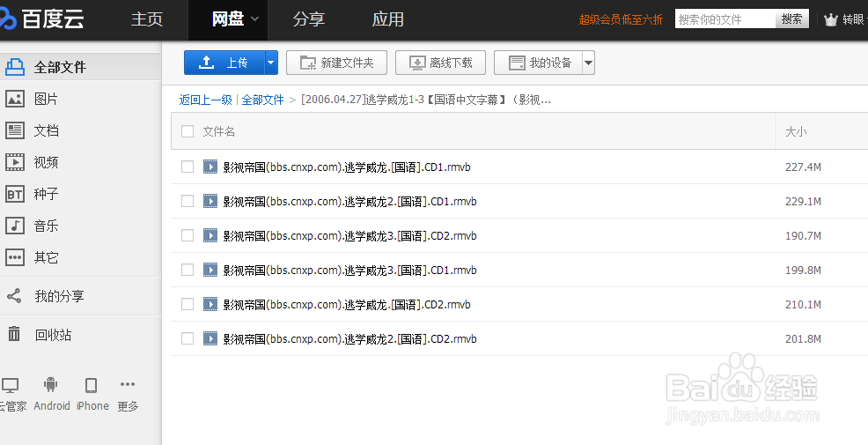Open file 影视帝国(bbs.cnxp.com).逃学威龙.[国语].CD1.rmvb
868x445 pixels.
coord(347,167)
